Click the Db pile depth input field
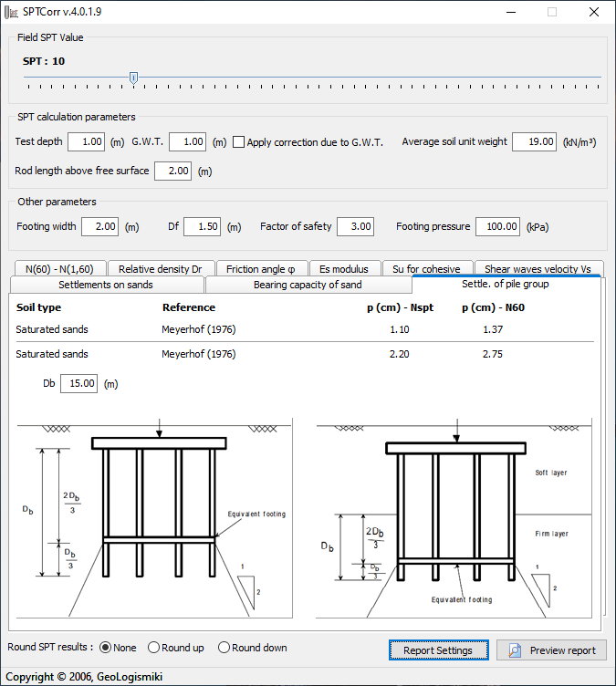The width and height of the screenshot is (616, 686). coord(78,384)
